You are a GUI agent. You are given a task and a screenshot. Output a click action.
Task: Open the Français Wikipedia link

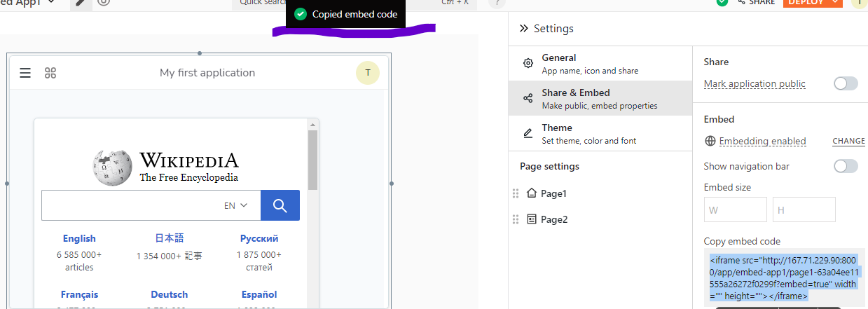tap(79, 294)
